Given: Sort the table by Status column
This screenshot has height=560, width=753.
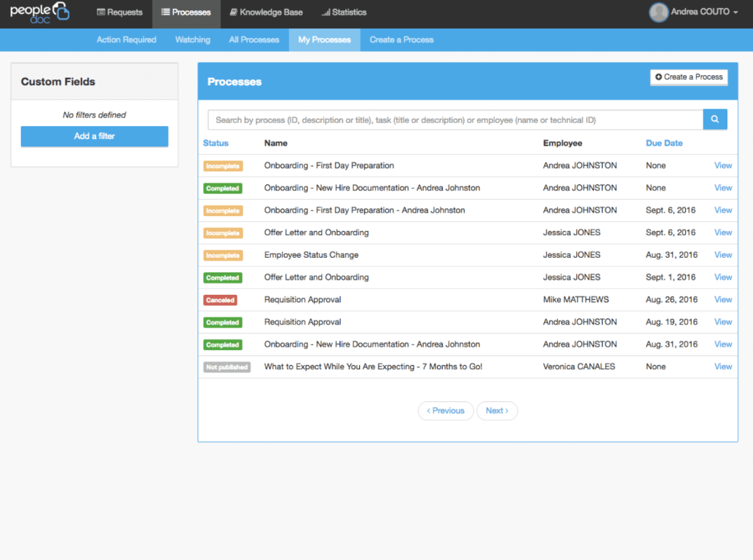Looking at the screenshot, I should (216, 143).
